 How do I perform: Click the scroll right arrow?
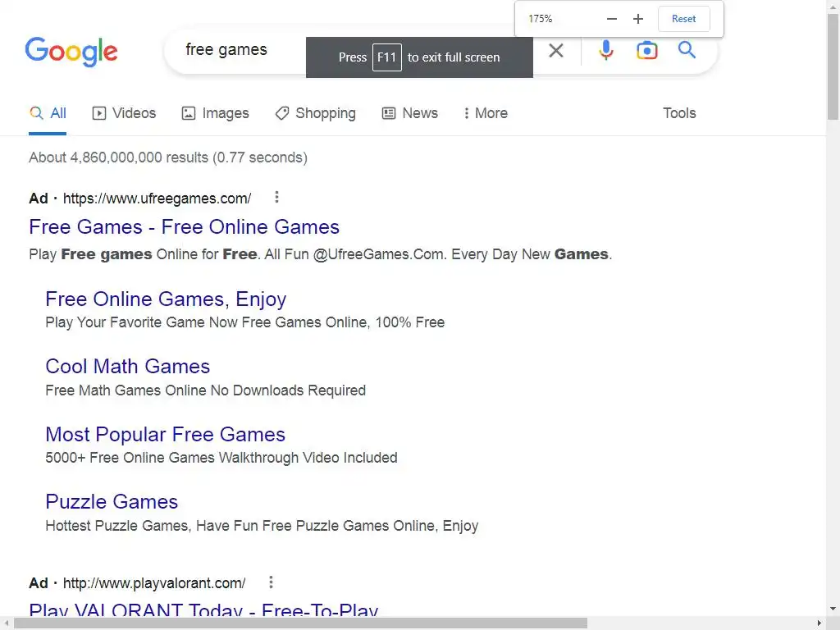point(819,623)
